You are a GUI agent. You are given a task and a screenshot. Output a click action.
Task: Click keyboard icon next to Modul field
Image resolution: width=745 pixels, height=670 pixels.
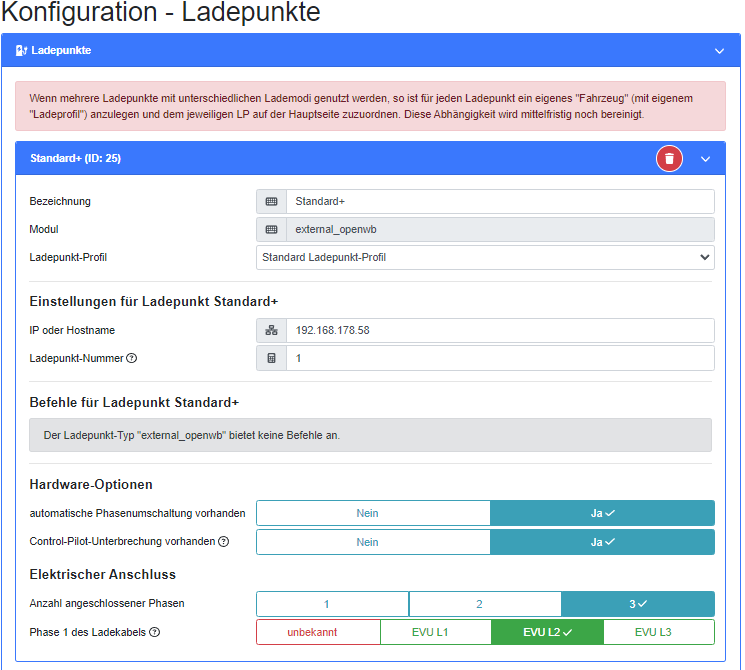click(271, 230)
